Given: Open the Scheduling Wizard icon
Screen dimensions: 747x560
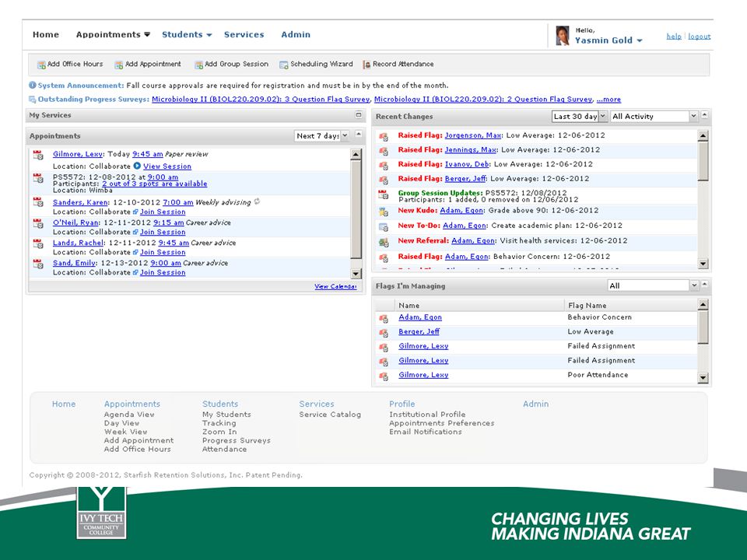Looking at the screenshot, I should [x=284, y=65].
